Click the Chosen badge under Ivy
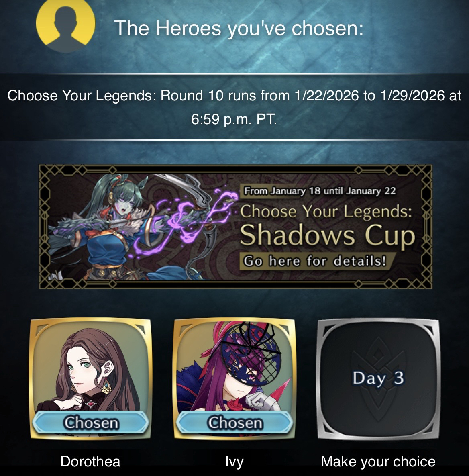Image resolution: width=469 pixels, height=476 pixels. (x=234, y=423)
